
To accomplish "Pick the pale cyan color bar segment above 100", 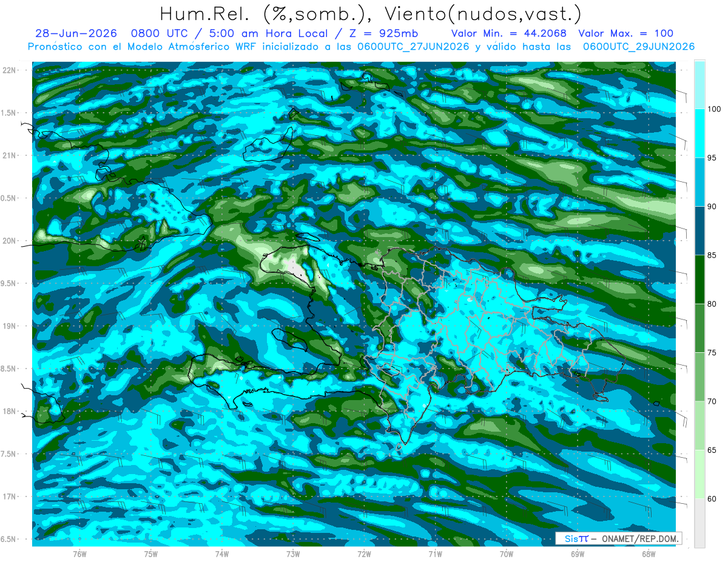I will pos(699,85).
